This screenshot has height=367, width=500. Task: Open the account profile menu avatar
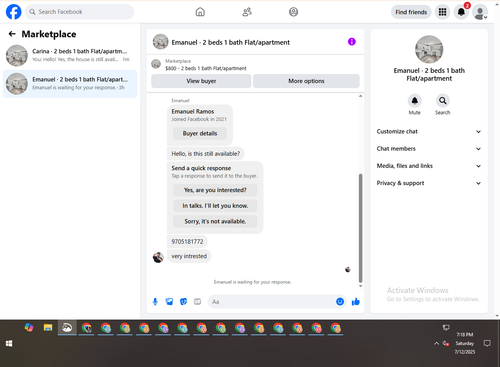coord(480,12)
